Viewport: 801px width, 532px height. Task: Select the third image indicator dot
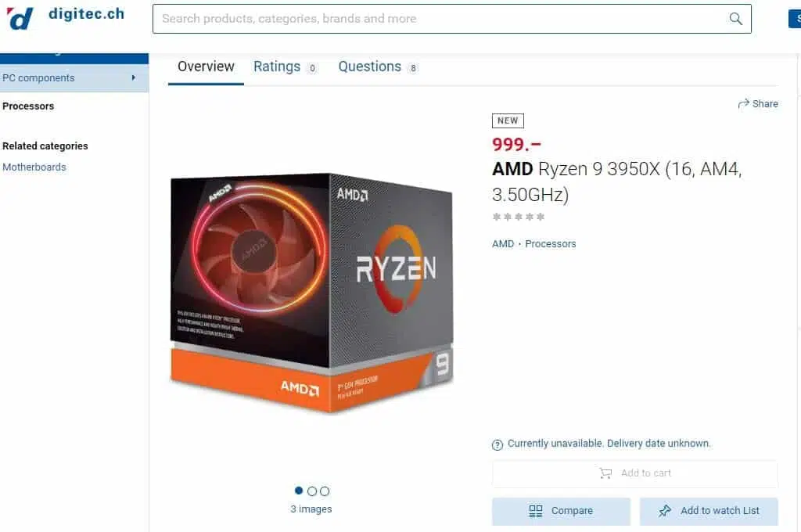tap(325, 491)
